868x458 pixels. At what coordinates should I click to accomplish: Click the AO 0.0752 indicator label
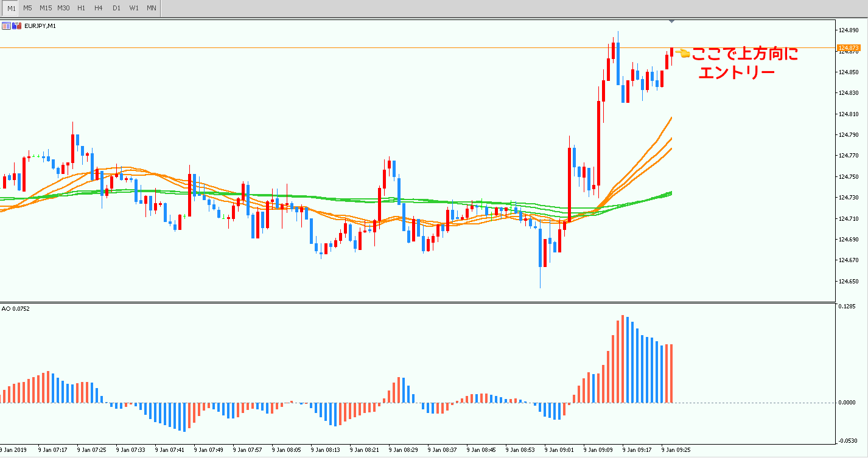pos(15,308)
